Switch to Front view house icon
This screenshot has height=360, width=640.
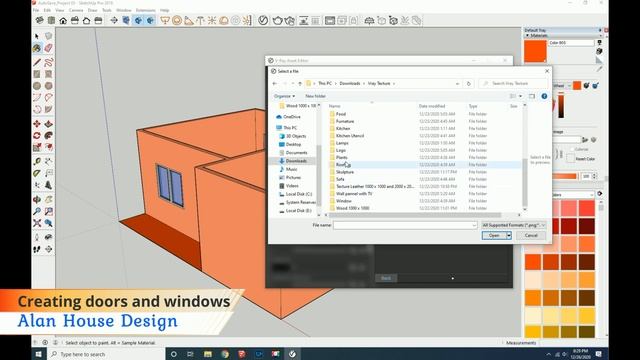click(63, 20)
